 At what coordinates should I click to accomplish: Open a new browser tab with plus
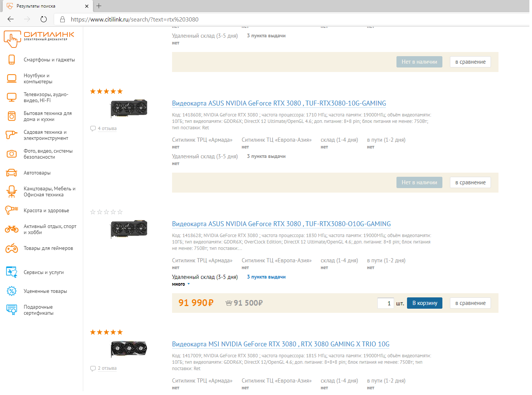tap(99, 6)
